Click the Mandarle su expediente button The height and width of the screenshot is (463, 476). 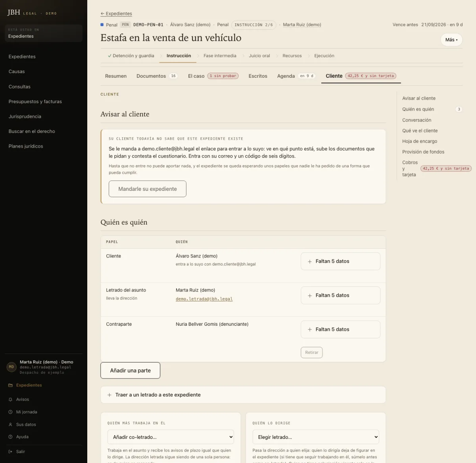click(148, 189)
